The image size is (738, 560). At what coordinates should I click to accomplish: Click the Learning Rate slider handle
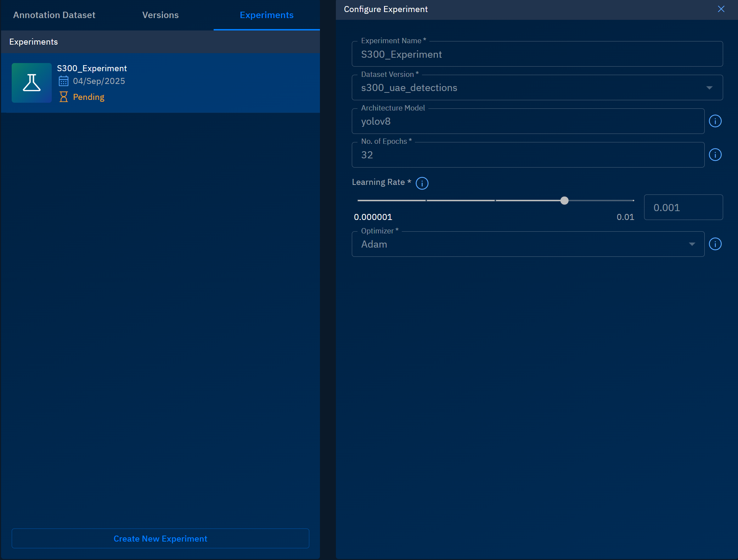point(564,200)
